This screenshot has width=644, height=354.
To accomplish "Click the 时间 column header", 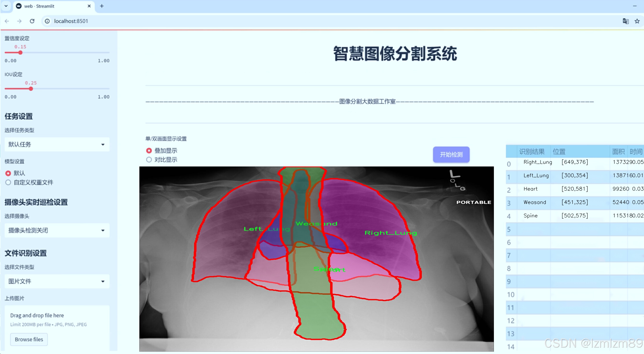I will coord(635,151).
